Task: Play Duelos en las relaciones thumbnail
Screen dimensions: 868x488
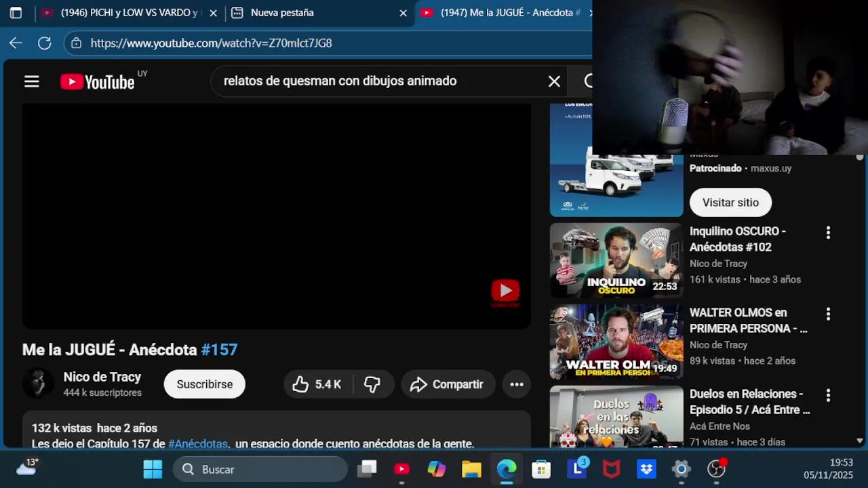Action: click(616, 416)
